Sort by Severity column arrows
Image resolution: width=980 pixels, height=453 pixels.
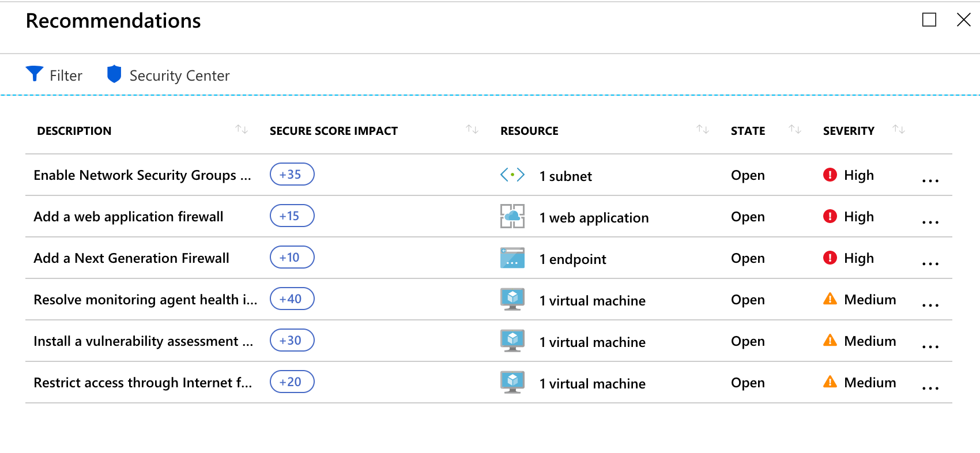coord(899,130)
